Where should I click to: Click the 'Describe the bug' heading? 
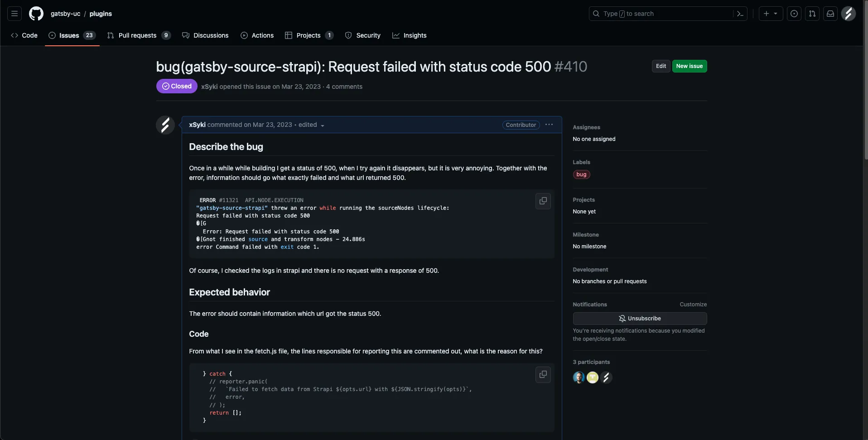226,147
